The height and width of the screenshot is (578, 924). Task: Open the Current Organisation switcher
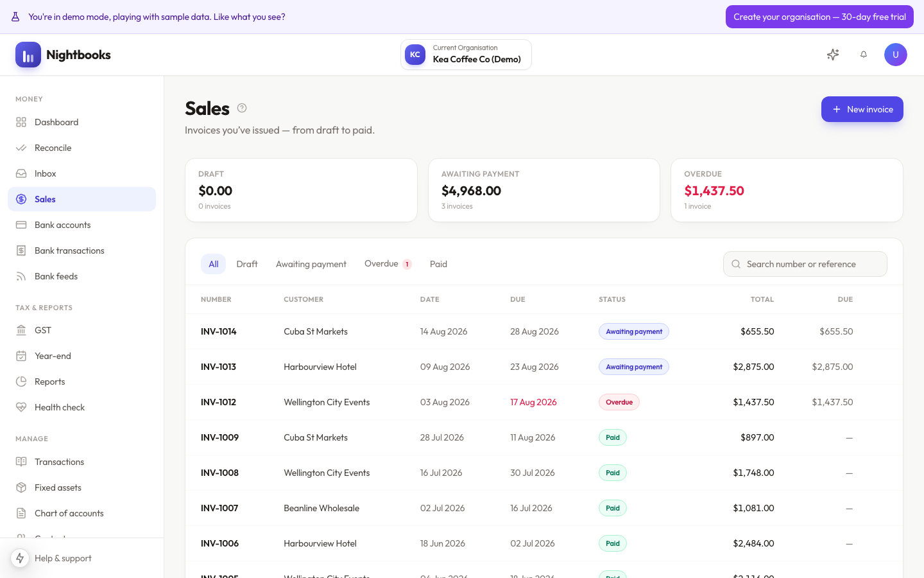click(x=466, y=55)
